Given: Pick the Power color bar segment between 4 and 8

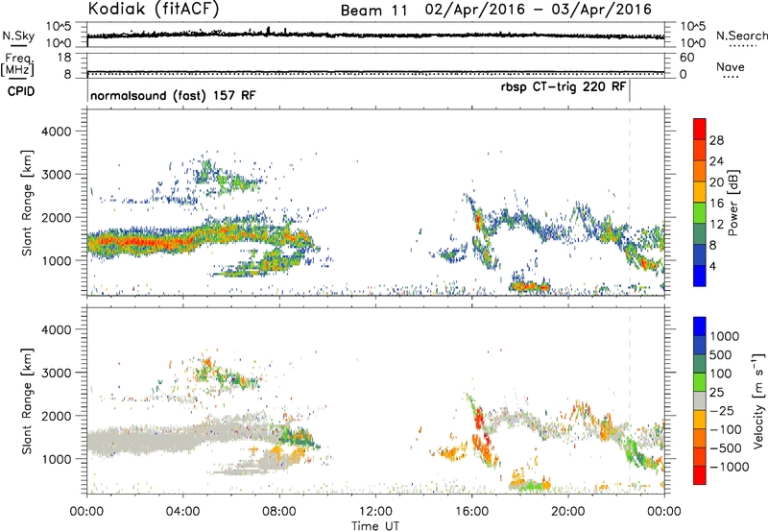Looking at the screenshot, I should click(700, 254).
